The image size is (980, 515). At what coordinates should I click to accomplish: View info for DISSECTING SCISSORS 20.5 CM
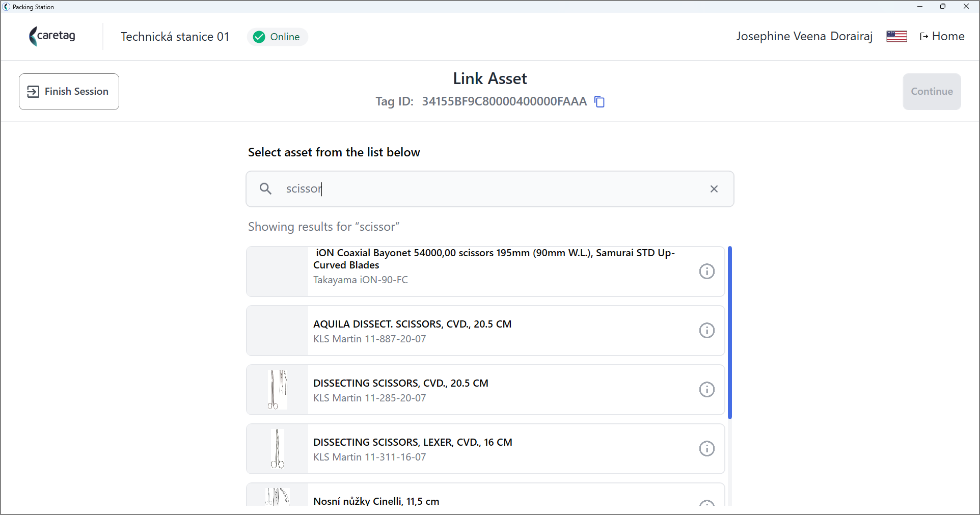click(x=706, y=390)
